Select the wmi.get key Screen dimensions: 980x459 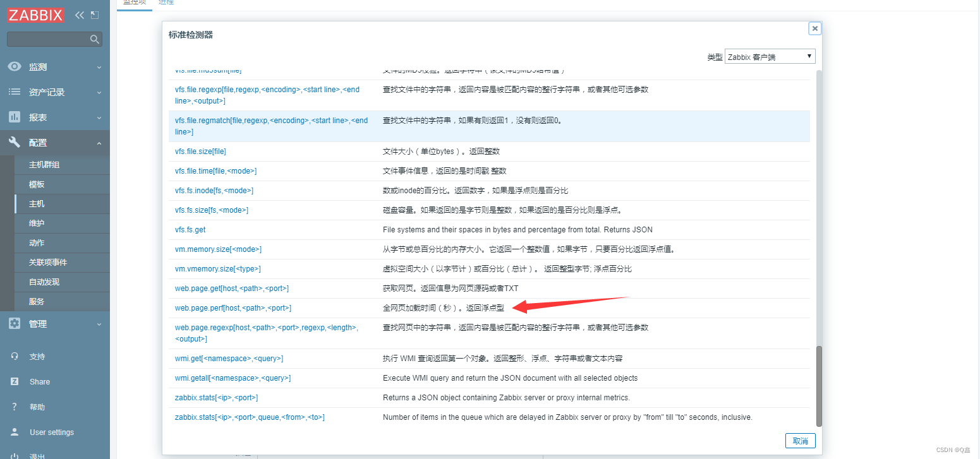[229, 359]
